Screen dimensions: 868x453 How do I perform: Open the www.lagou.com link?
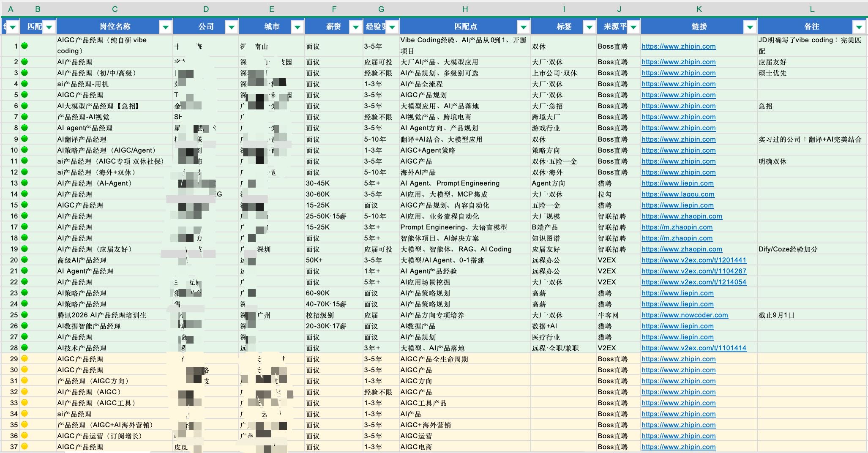click(678, 194)
